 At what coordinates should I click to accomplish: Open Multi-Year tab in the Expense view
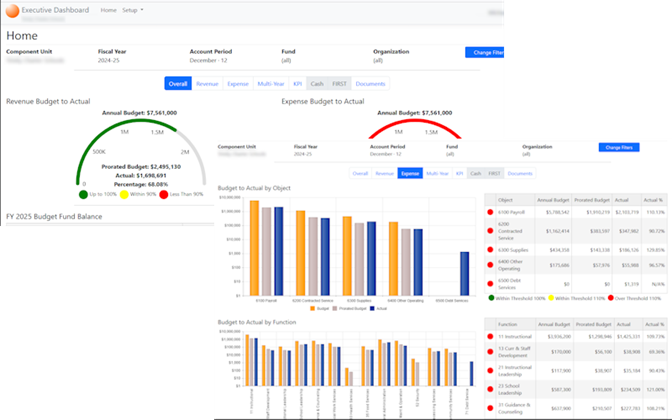(x=437, y=173)
